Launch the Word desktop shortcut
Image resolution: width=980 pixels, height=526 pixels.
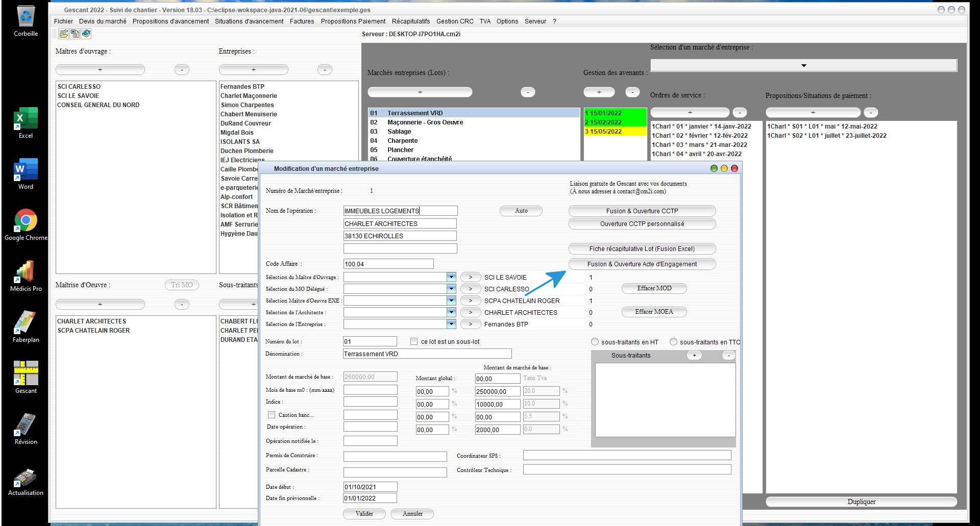pos(26,174)
